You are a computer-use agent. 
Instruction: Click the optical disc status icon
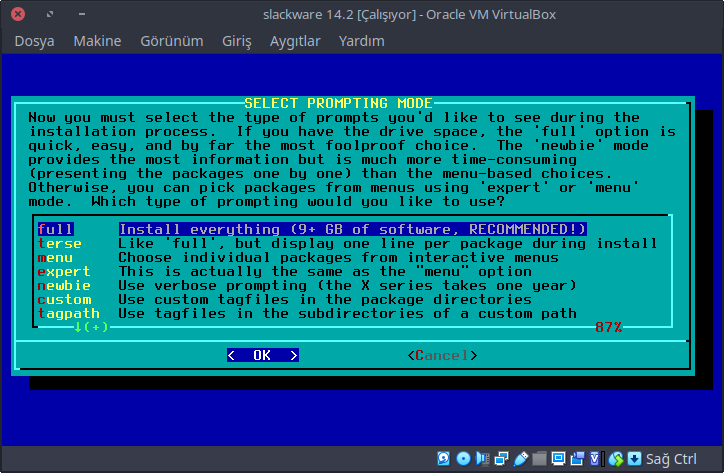point(463,459)
